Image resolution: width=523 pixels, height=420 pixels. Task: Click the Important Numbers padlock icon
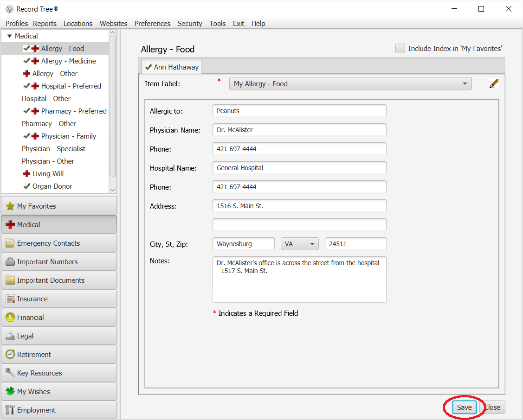coord(10,261)
